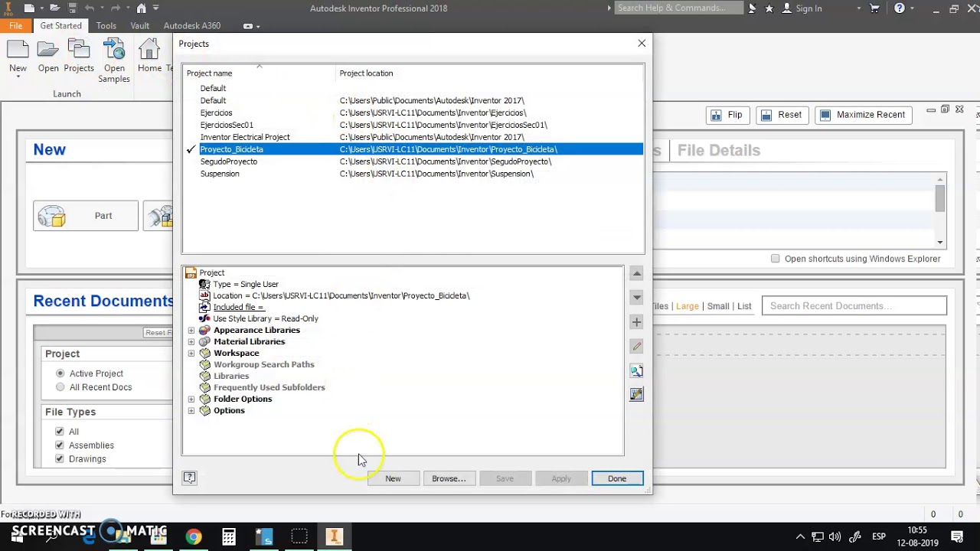Viewport: 980px width, 551px height.
Task: Click the configure content center libraries icon
Action: 636,394
